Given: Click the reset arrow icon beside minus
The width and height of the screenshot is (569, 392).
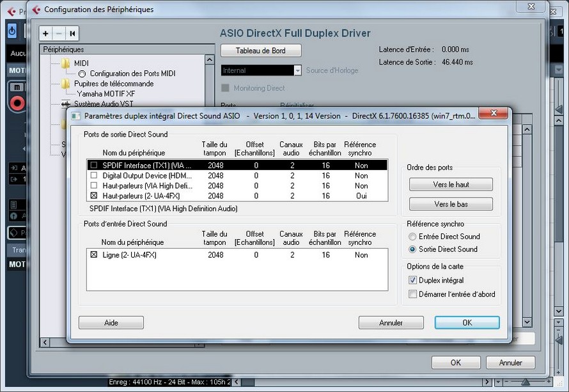Looking at the screenshot, I should click(72, 34).
